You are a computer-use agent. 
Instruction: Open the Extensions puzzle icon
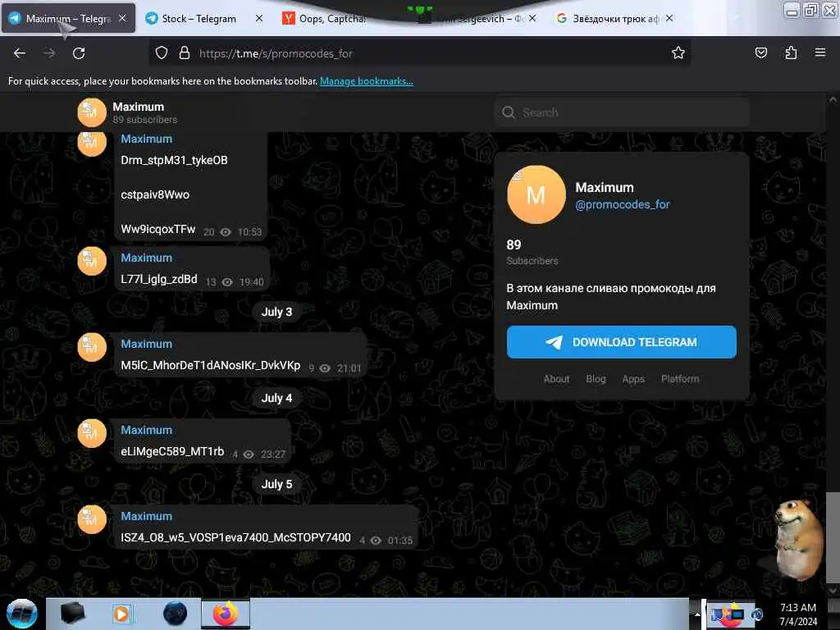pos(791,52)
